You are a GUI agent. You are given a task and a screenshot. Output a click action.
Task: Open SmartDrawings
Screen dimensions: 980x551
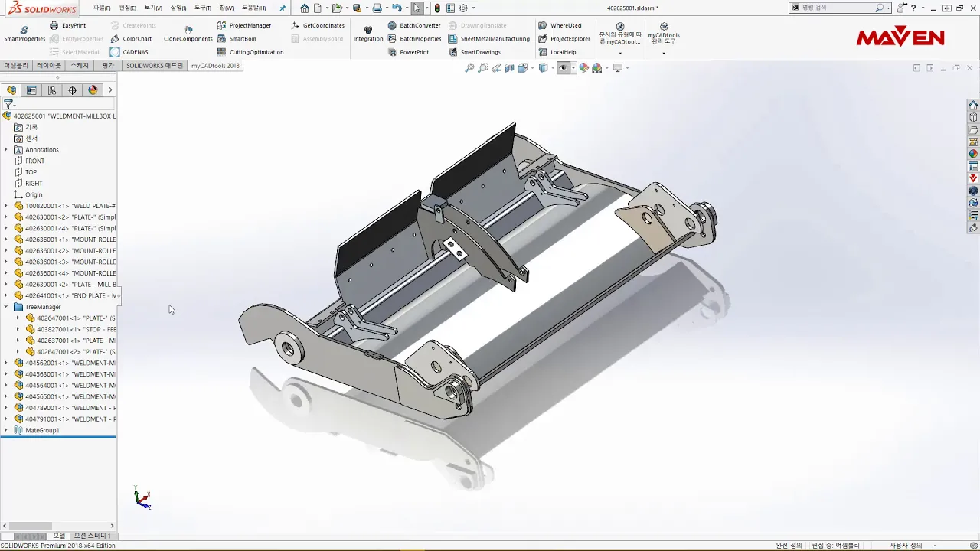pyautogui.click(x=475, y=52)
